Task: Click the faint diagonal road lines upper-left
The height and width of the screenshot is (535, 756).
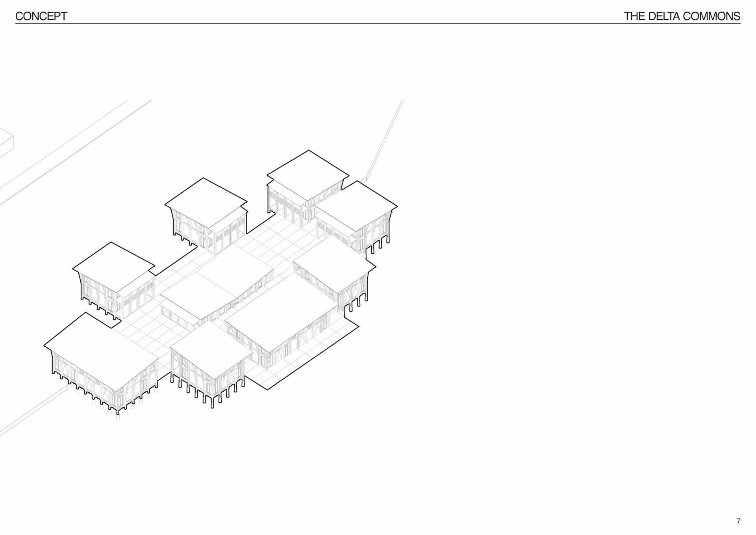Action: coord(79,150)
